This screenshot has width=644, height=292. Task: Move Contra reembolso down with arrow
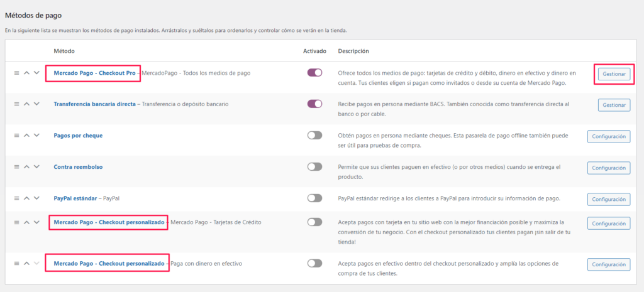click(x=36, y=167)
